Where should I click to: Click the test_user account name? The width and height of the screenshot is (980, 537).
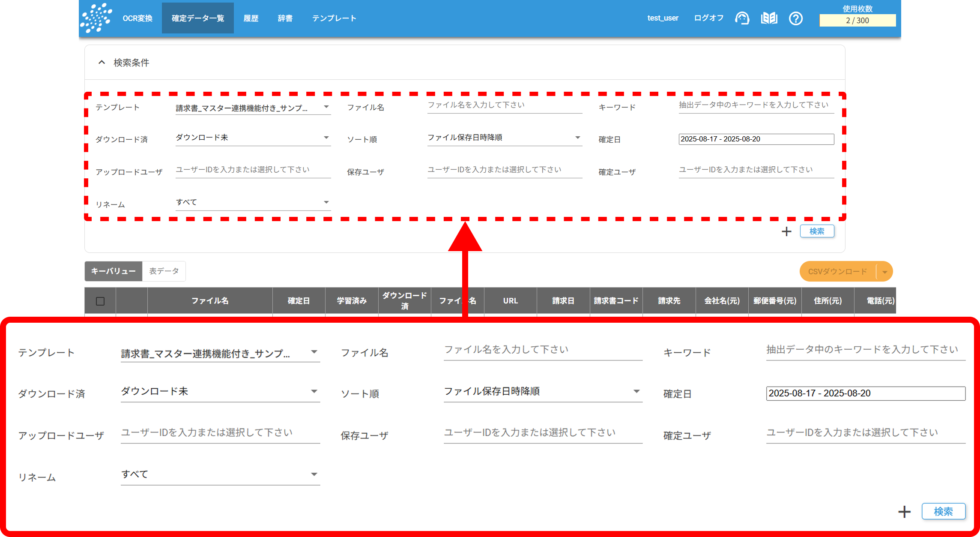point(663,18)
